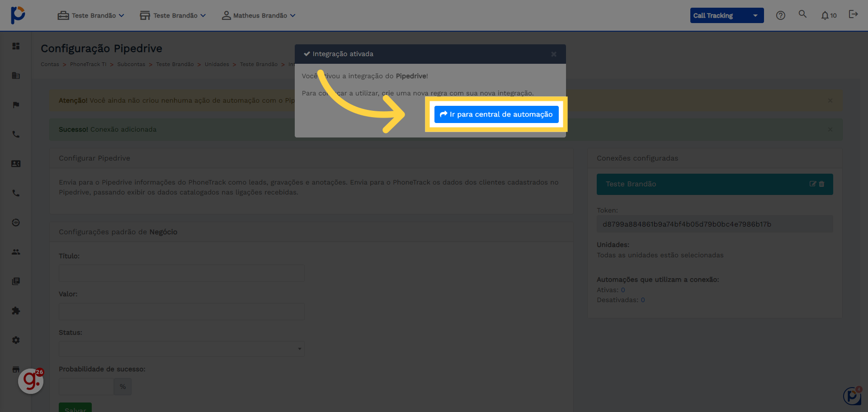Close the Integração ativada dialog with X
The height and width of the screenshot is (412, 868).
click(x=554, y=54)
